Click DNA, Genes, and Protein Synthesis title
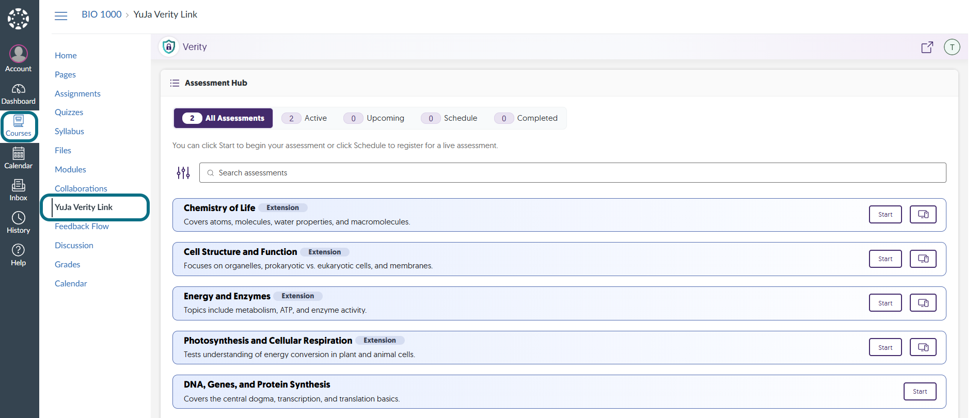The image size is (980, 418). [x=257, y=384]
